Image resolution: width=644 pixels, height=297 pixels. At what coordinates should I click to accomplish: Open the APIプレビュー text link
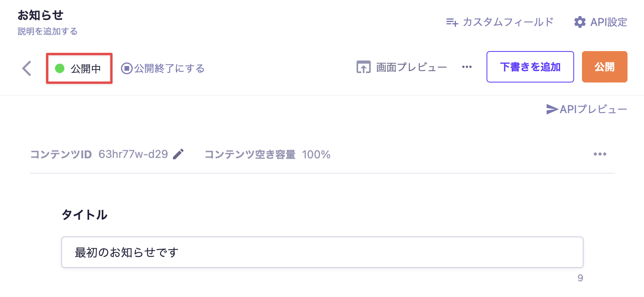pos(593,109)
